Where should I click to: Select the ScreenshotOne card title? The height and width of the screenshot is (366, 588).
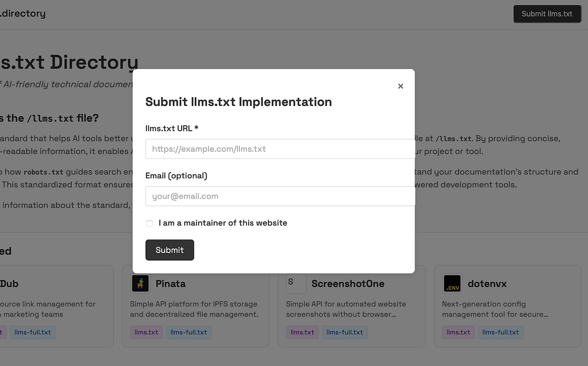348,284
